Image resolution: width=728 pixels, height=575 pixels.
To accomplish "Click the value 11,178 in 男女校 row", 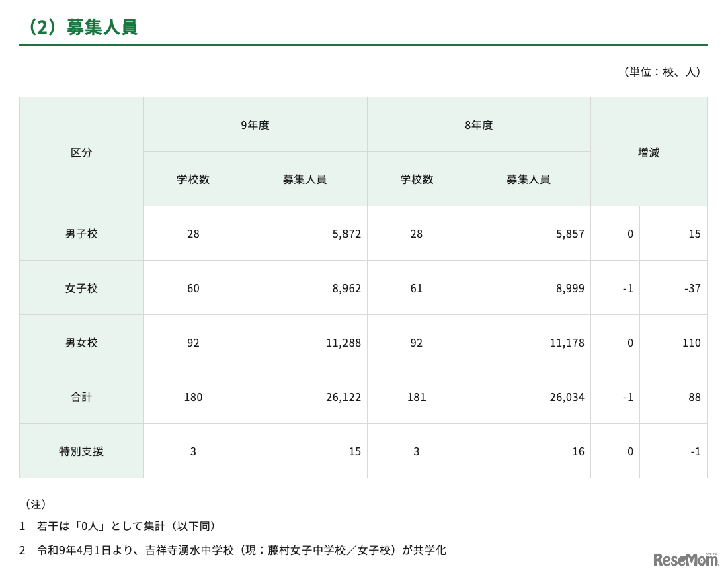I will click(567, 343).
